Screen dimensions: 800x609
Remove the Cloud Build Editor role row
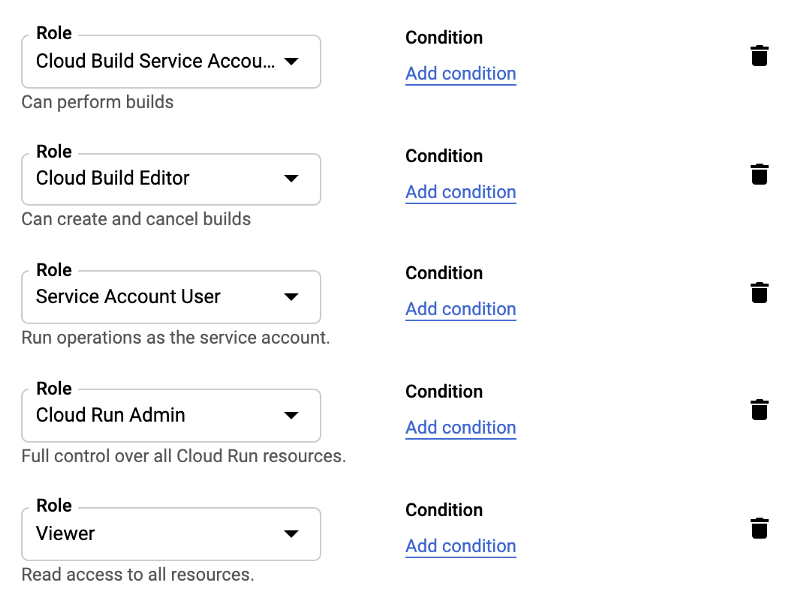(759, 175)
